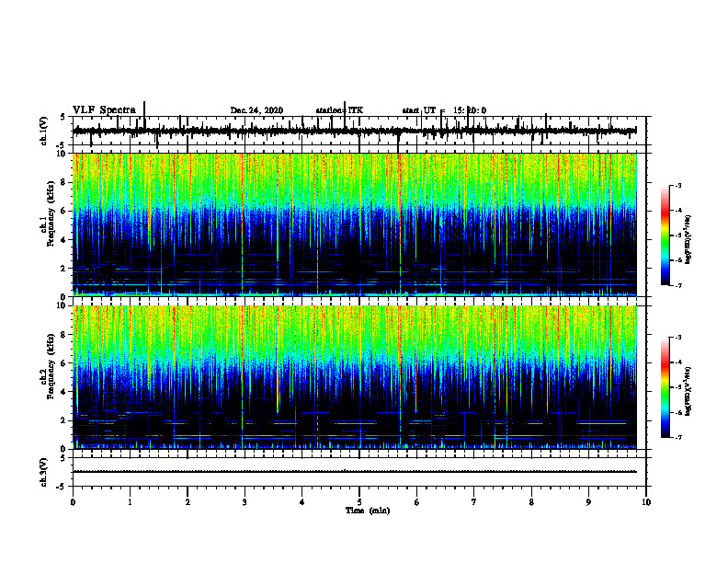Click the "ch.3(V)" axis label
Viewport: 728px width, 563px height.
tap(44, 472)
